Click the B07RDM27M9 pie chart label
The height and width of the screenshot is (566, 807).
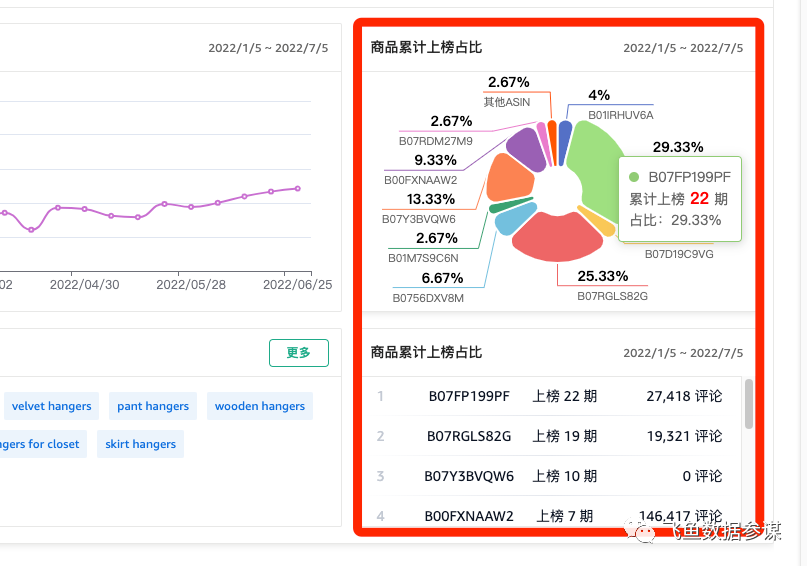click(435, 141)
